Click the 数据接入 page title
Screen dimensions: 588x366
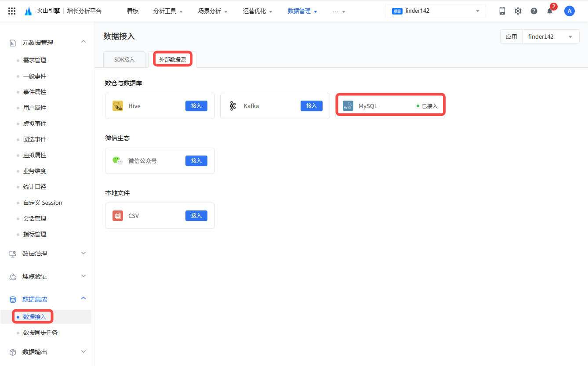point(119,36)
